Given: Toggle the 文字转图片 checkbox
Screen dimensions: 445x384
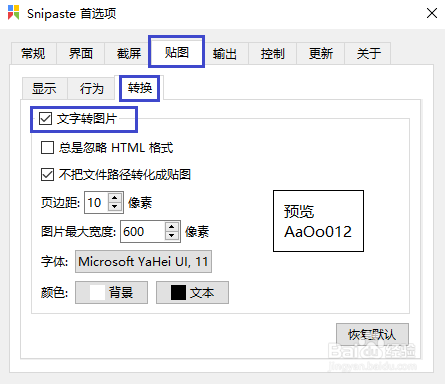Looking at the screenshot, I should click(45, 118).
